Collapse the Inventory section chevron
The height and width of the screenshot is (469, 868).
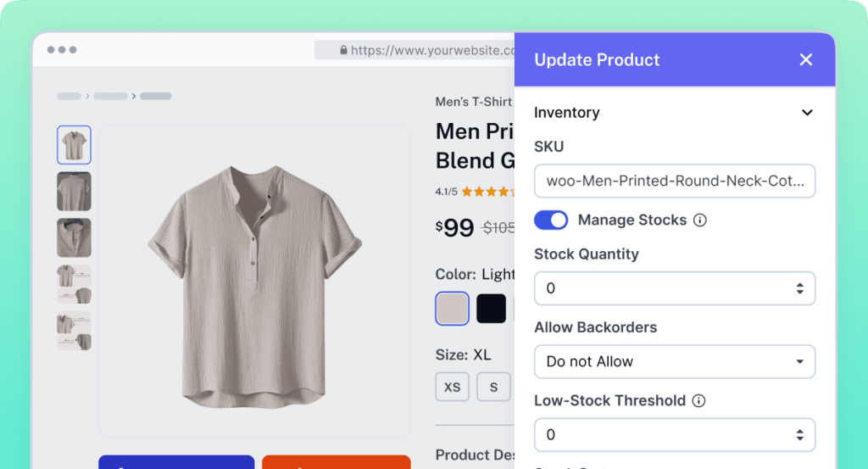807,113
